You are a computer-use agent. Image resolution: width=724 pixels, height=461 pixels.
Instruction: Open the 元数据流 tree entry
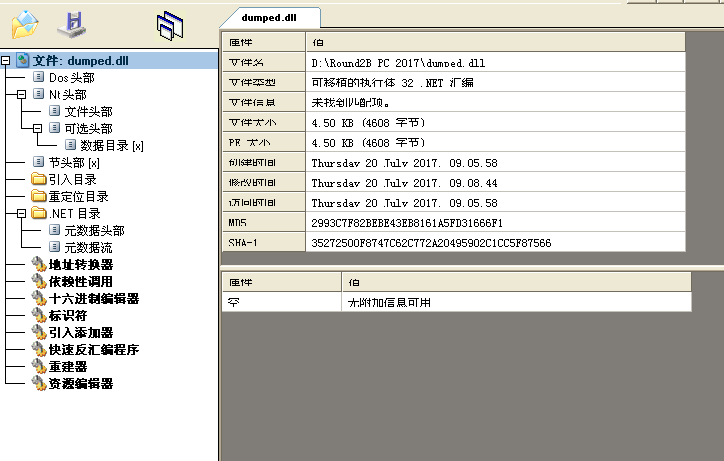pyautogui.click(x=88, y=248)
